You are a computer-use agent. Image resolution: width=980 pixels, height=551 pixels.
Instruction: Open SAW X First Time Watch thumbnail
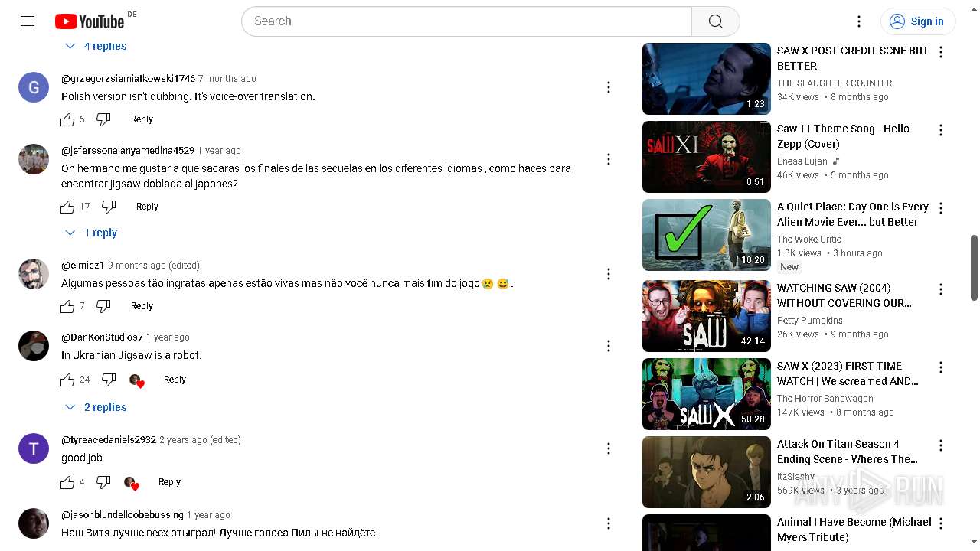(x=707, y=394)
